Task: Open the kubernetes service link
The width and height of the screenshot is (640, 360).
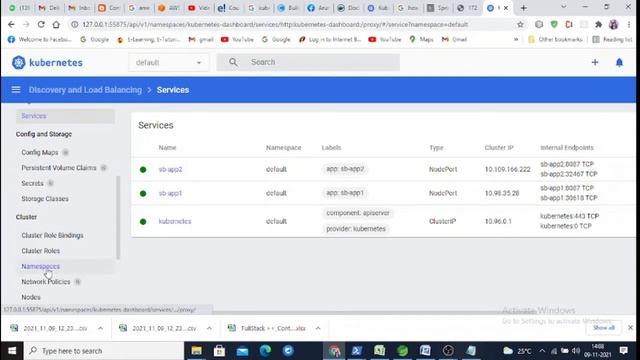Action: click(x=175, y=222)
